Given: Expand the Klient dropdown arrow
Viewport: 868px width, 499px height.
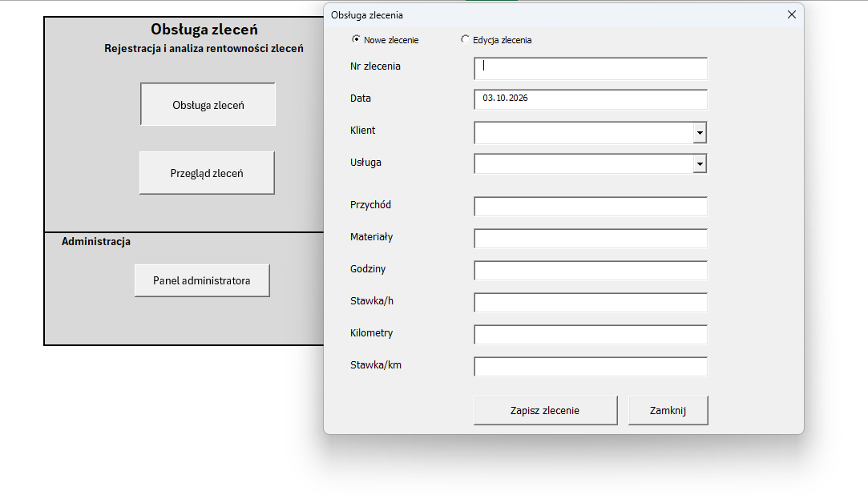Looking at the screenshot, I should pyautogui.click(x=700, y=133).
